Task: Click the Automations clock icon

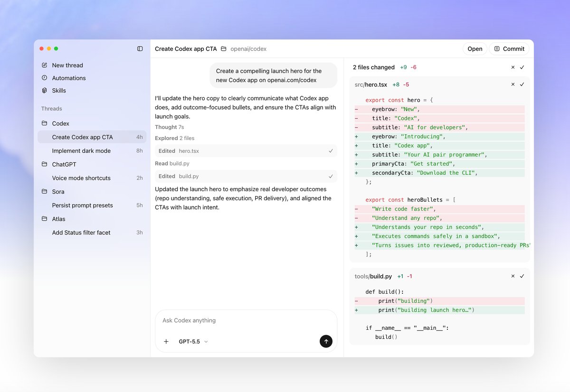Action: (x=45, y=78)
